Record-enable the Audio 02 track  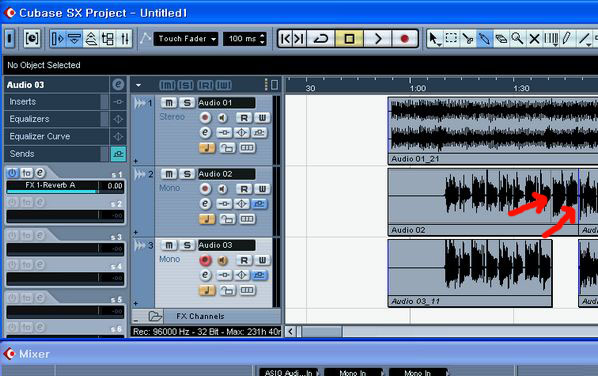[205, 189]
